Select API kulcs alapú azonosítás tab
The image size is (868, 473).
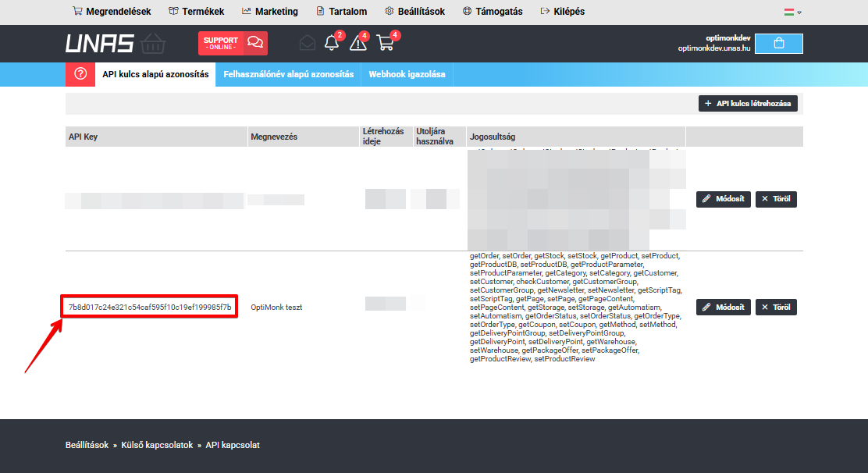click(x=155, y=74)
